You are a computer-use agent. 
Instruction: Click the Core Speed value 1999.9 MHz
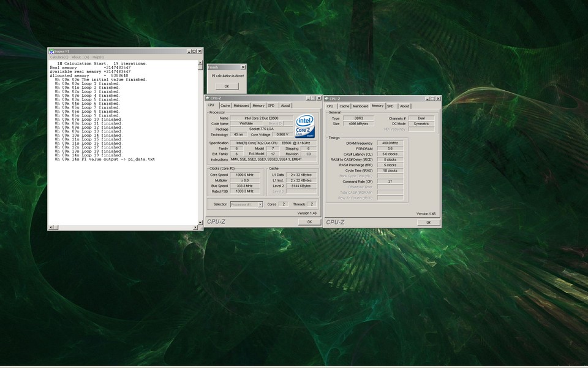tap(244, 175)
